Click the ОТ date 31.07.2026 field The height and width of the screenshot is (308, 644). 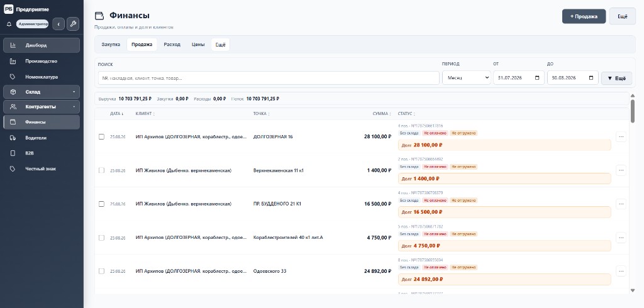coord(519,77)
